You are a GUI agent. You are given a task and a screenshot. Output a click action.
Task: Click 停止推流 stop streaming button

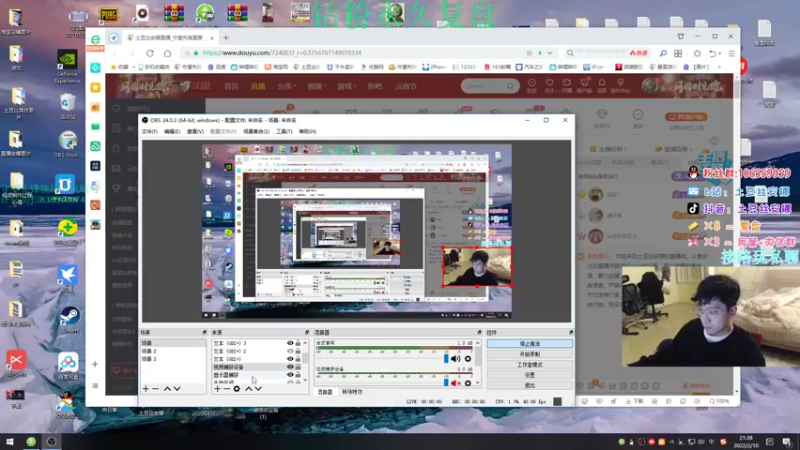click(530, 344)
